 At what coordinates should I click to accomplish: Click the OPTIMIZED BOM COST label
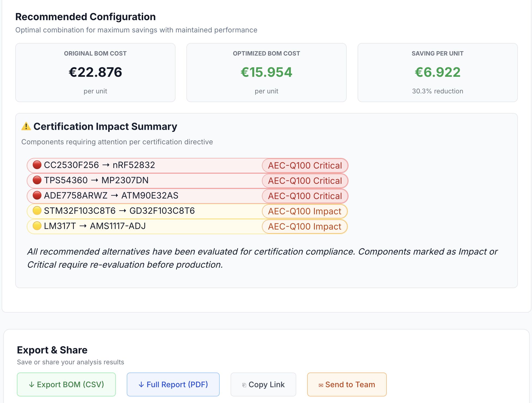[x=267, y=54]
